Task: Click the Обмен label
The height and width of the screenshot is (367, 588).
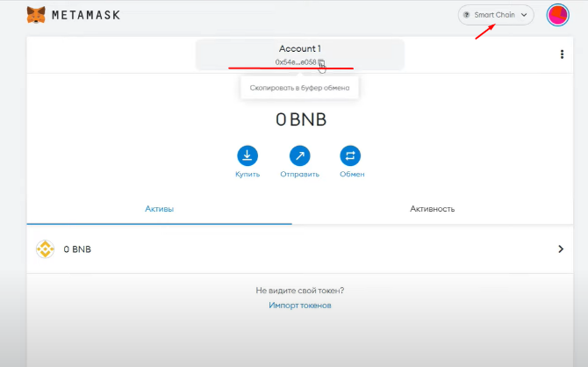Action: coord(352,175)
